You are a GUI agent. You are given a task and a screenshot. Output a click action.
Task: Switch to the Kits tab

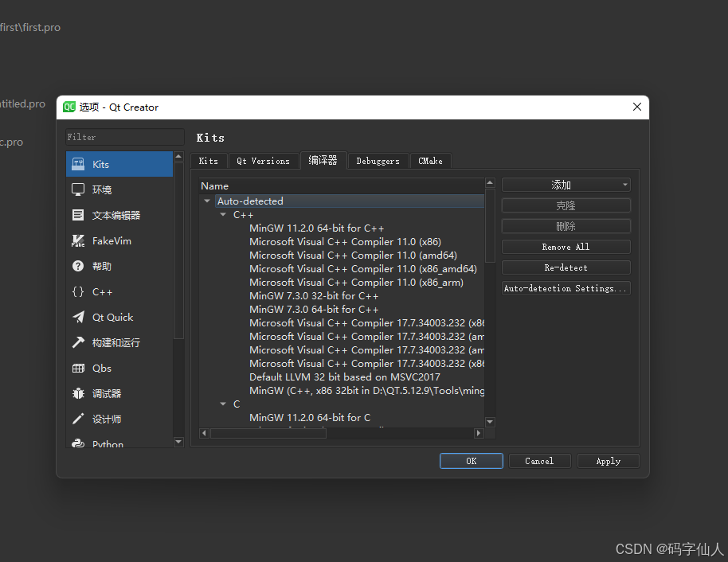pyautogui.click(x=209, y=161)
